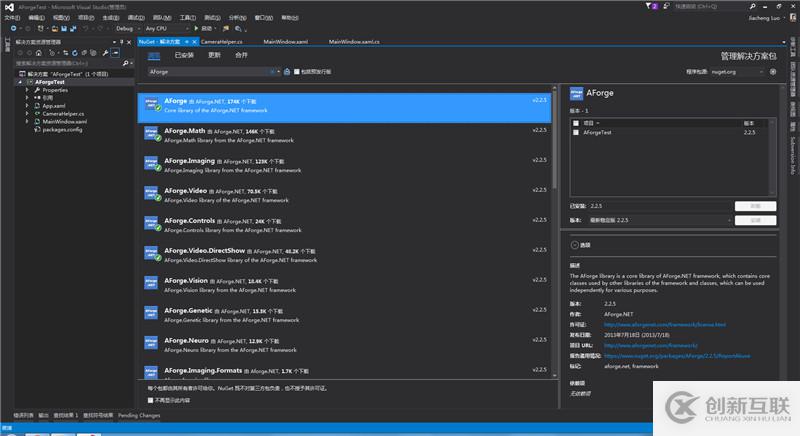Screen dimensions: 800x436
Task: Enable the do not show again checkbox
Action: pos(150,400)
